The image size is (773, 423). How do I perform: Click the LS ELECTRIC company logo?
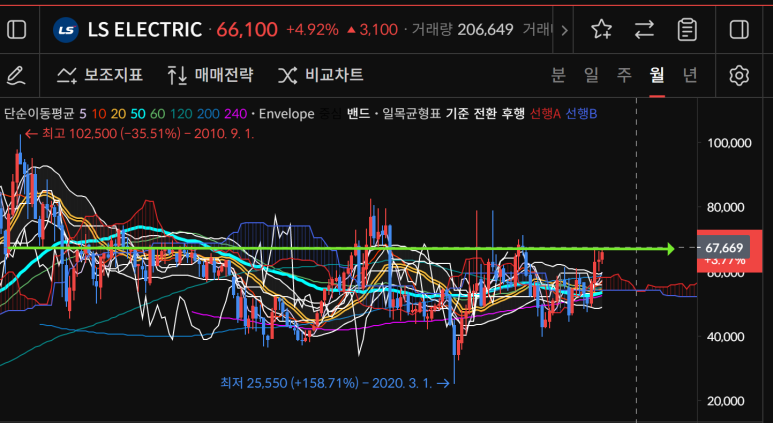(66, 30)
